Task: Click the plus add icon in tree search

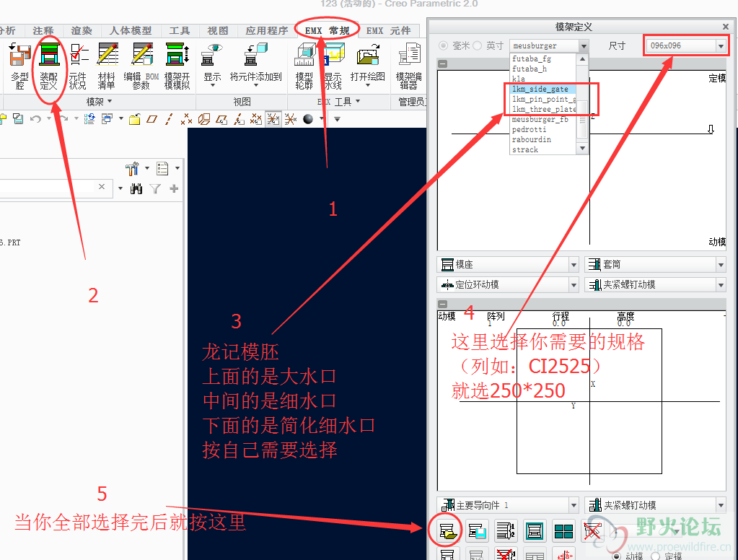Action: (174, 189)
